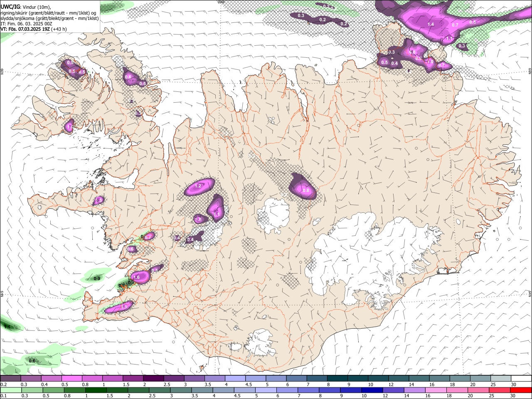The image size is (532, 399).
Task: Click the pale grey swatch at 25 in the top legend row
Action: 501,379
